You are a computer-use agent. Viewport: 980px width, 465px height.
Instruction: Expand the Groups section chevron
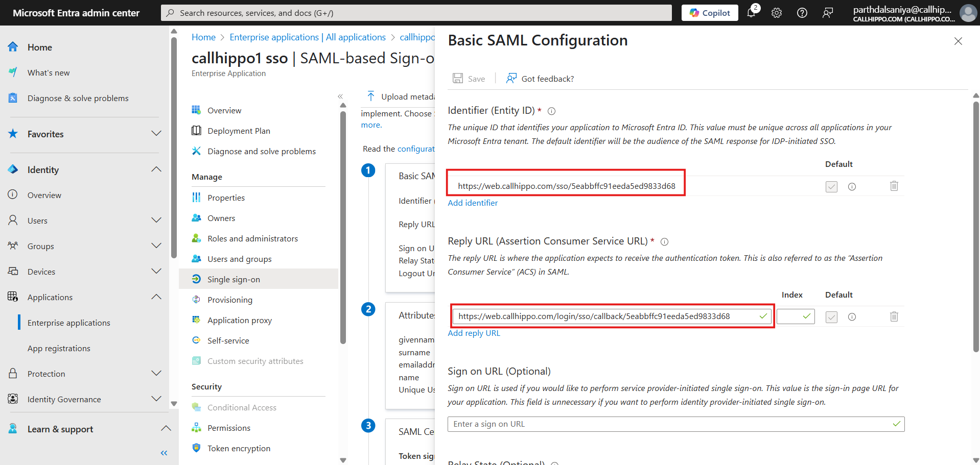click(156, 246)
